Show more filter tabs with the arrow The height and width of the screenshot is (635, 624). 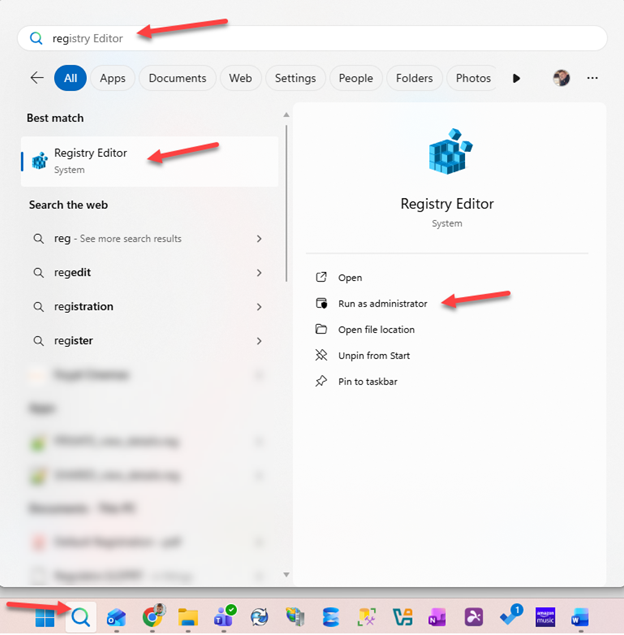pos(516,78)
